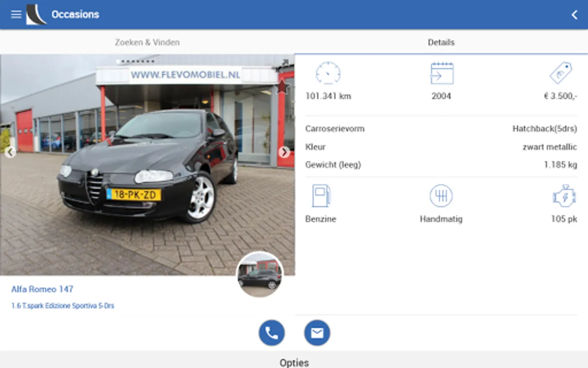This screenshot has width=588, height=368.
Task: Select the '2004' year value
Action: [441, 96]
